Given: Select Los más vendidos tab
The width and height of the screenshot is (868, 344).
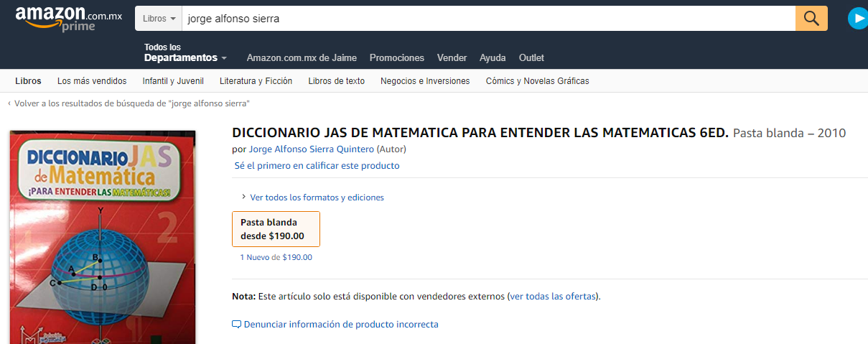Looking at the screenshot, I should click(92, 81).
